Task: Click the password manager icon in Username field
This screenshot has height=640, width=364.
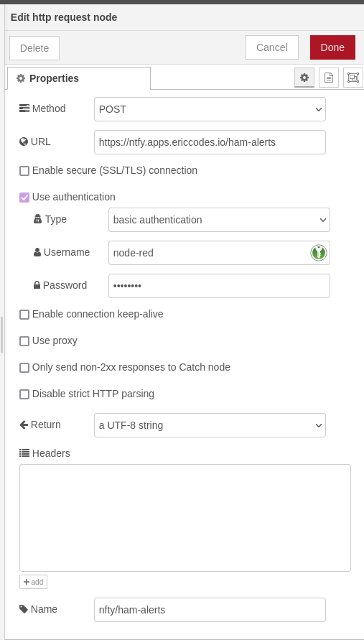Action: 318,253
